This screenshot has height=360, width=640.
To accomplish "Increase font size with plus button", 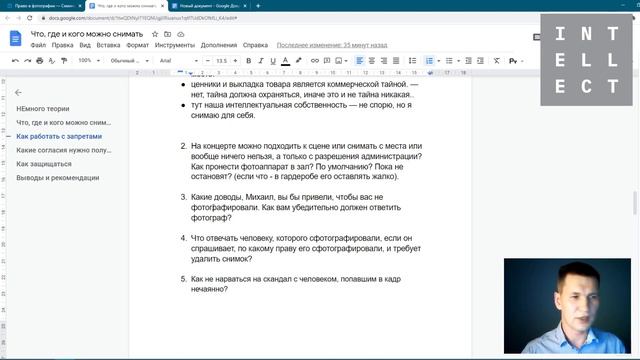I will [x=235, y=61].
